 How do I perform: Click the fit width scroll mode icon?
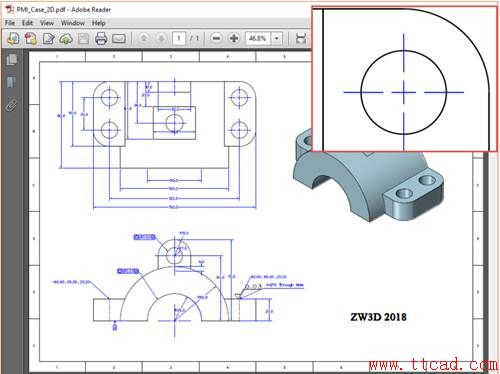[x=301, y=38]
